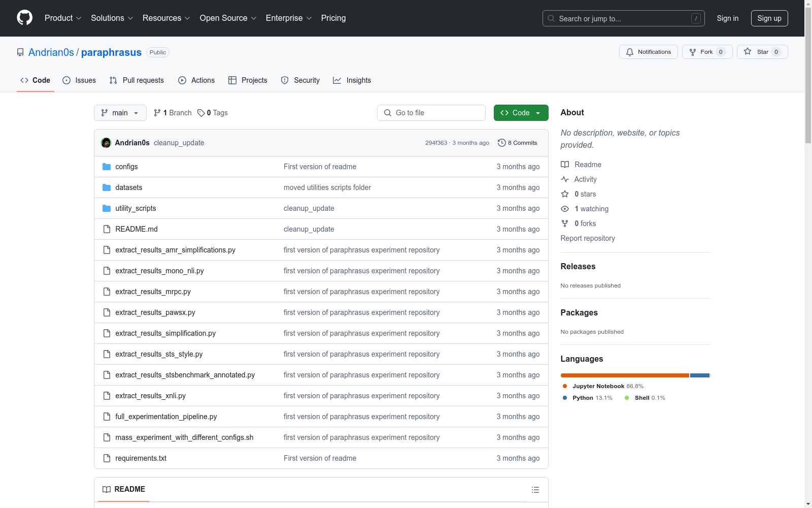Screen dimensions: 812x508
Task: Click the Sign up button
Action: 769,18
